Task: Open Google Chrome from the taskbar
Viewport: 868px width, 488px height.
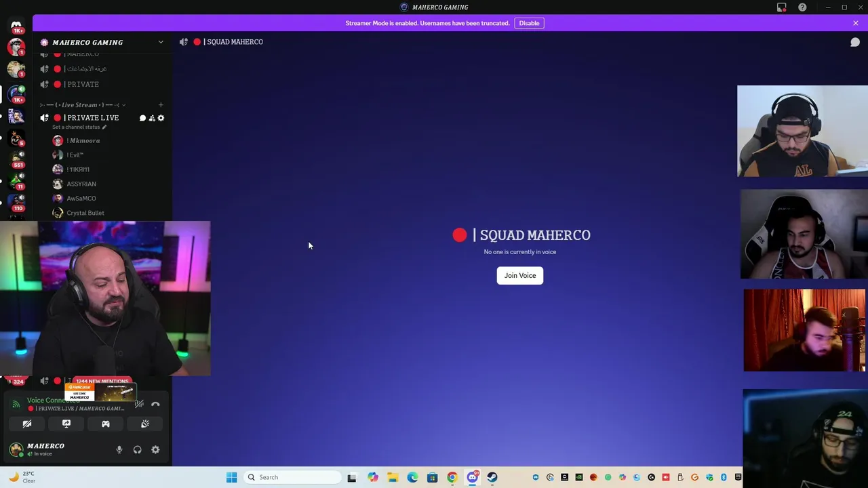Action: point(452,477)
